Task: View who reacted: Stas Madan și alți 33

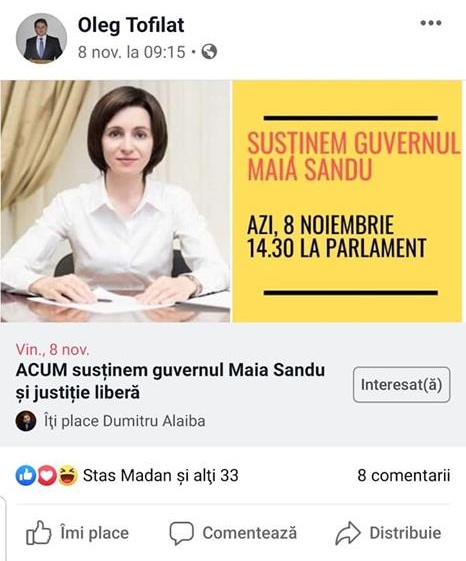Action: click(x=161, y=475)
